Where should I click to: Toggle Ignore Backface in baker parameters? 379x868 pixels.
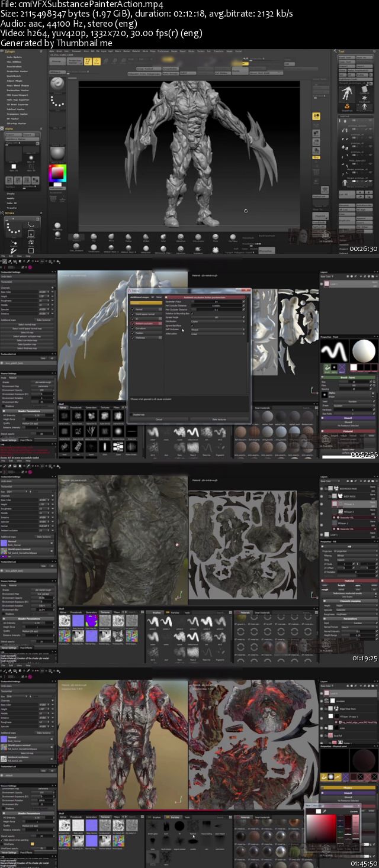click(x=192, y=325)
